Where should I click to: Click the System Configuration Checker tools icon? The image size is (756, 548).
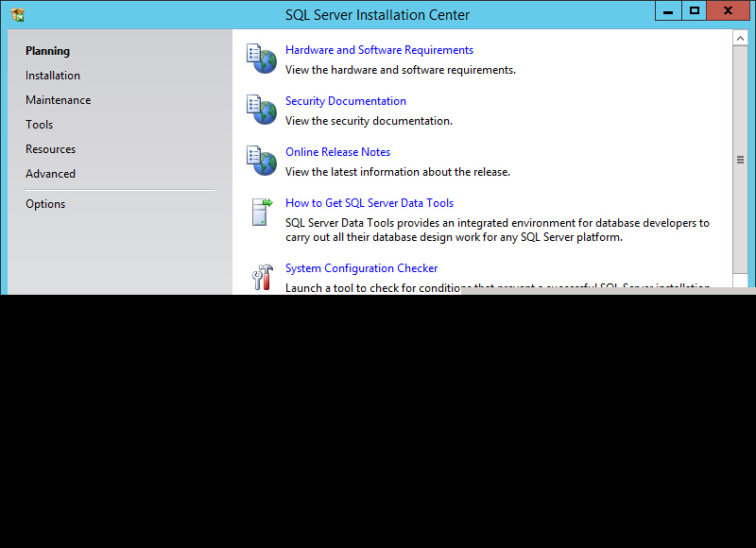263,277
